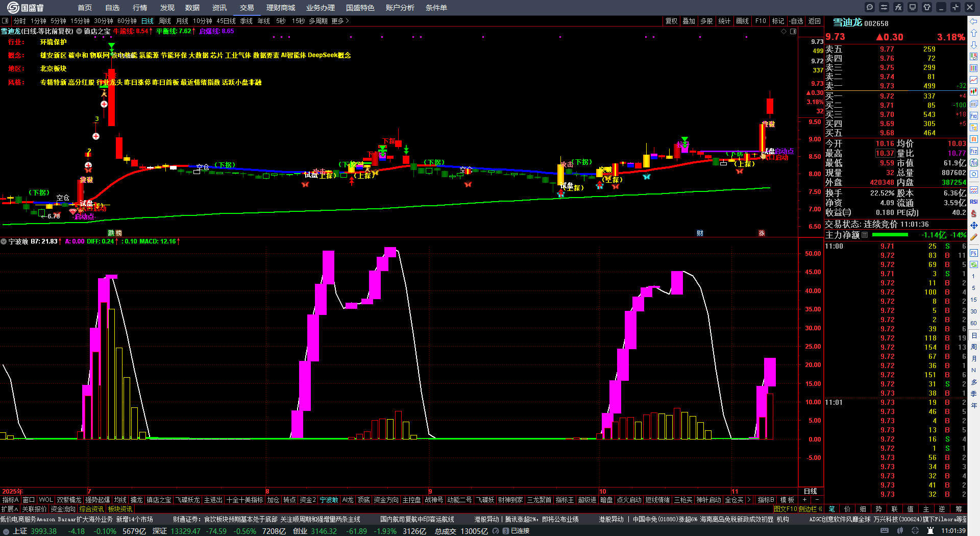Click the pencil drawing tool icon
Viewport: 980px width, 536px height.
974,237
